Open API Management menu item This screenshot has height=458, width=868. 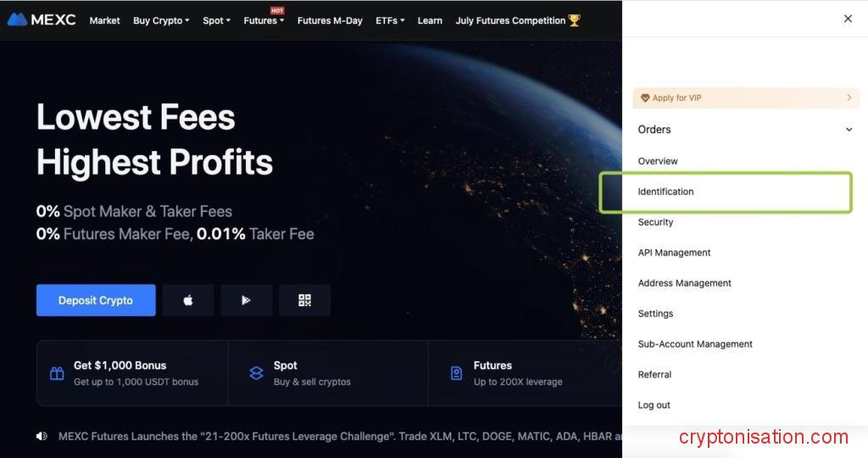674,253
